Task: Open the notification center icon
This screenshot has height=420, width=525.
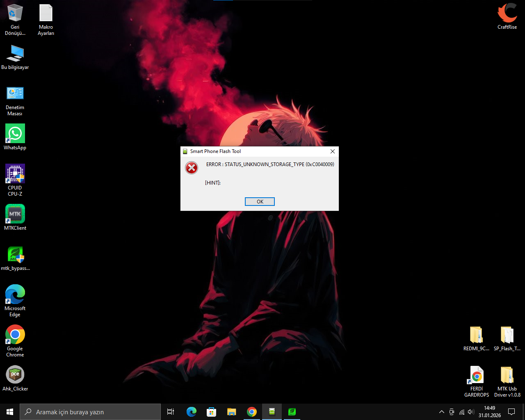Action: point(511,412)
